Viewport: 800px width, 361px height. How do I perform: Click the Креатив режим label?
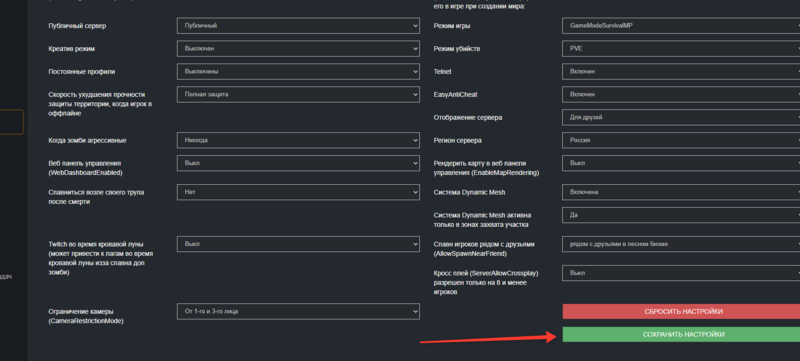(71, 49)
